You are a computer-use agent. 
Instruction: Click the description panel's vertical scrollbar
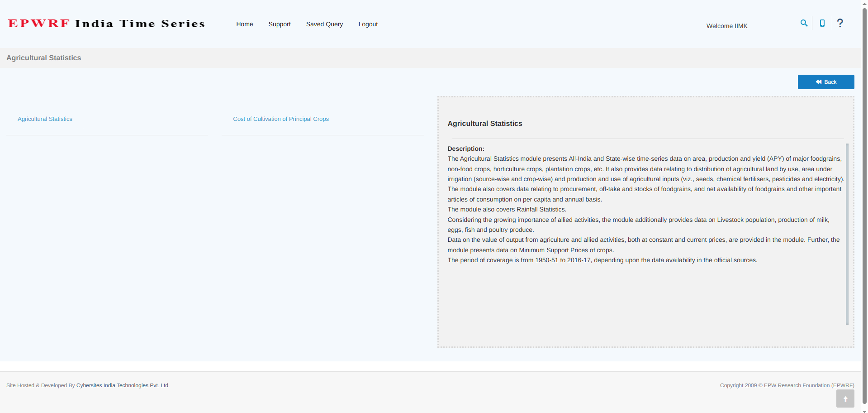(847, 234)
